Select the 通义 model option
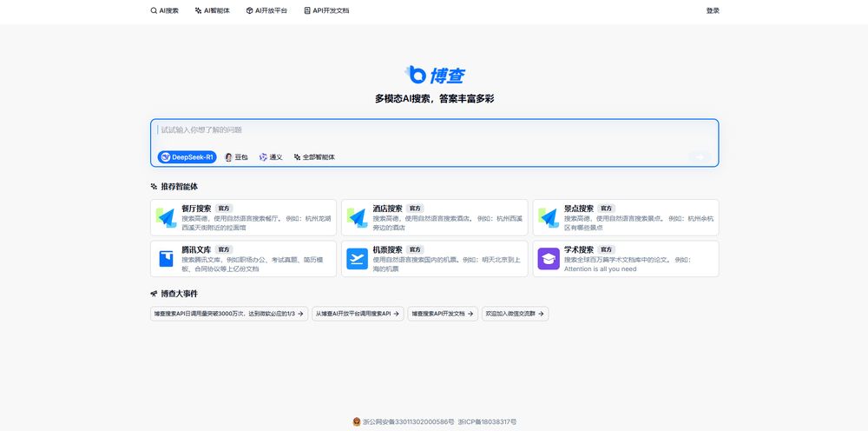Viewport: 868px width, 431px height. 271,157
